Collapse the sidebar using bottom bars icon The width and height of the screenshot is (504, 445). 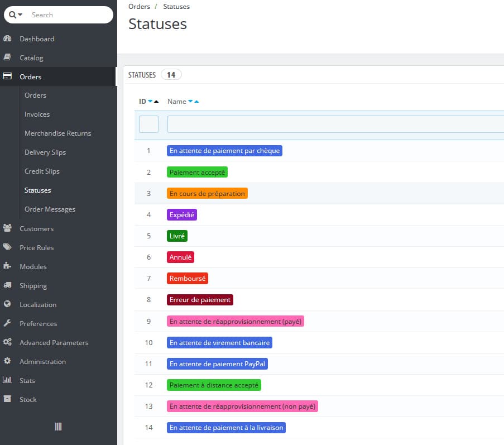pyautogui.click(x=58, y=427)
